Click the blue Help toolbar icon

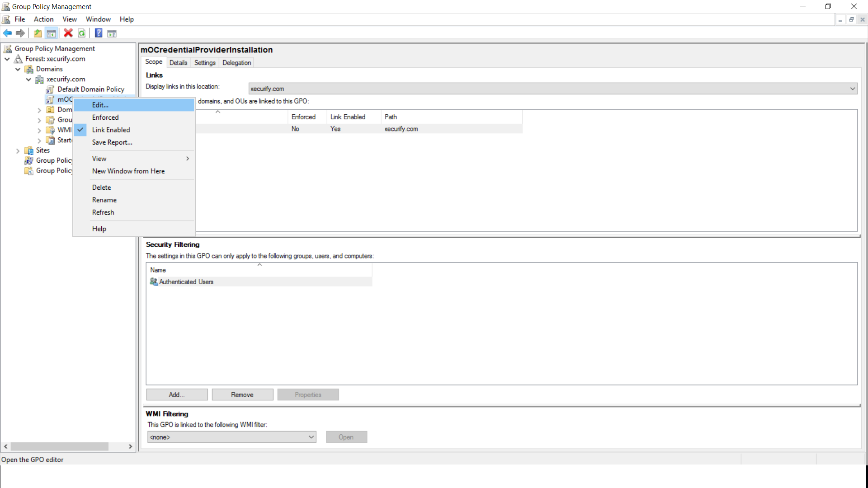tap(99, 33)
